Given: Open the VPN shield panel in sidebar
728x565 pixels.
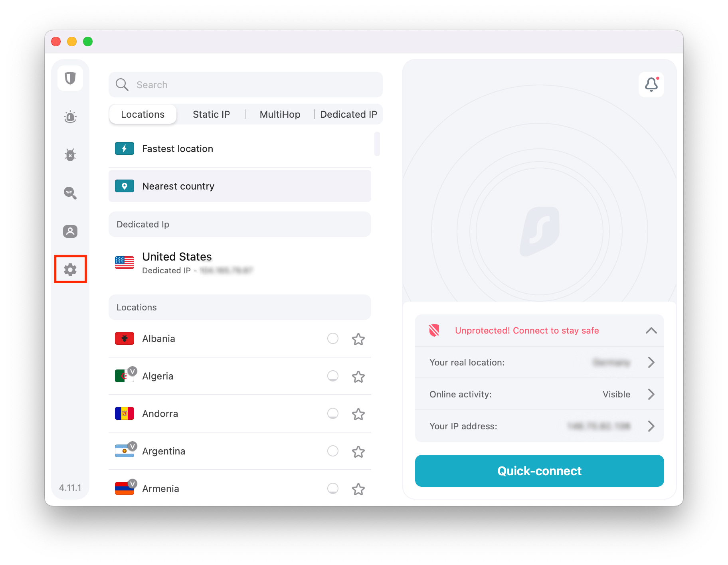Looking at the screenshot, I should click(70, 79).
